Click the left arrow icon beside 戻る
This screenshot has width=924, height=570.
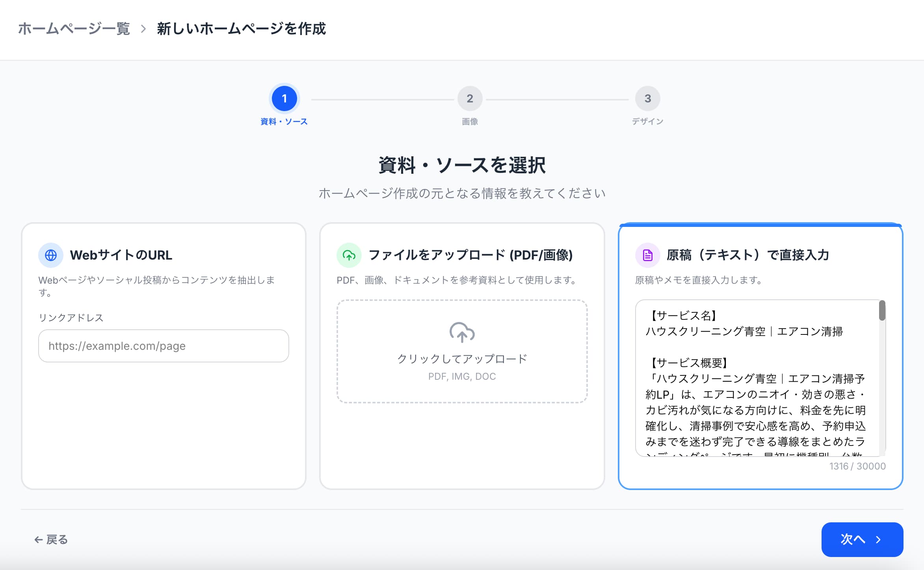pyautogui.click(x=38, y=540)
